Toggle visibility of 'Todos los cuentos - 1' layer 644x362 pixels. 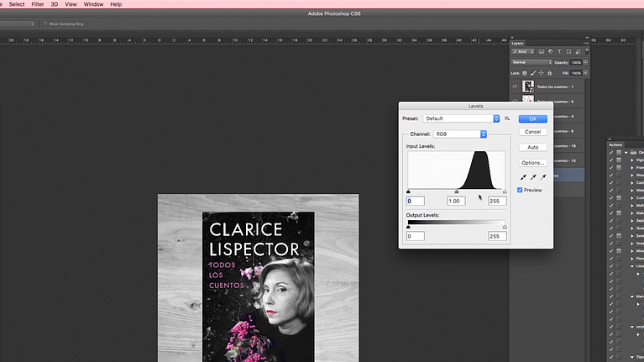(516, 87)
